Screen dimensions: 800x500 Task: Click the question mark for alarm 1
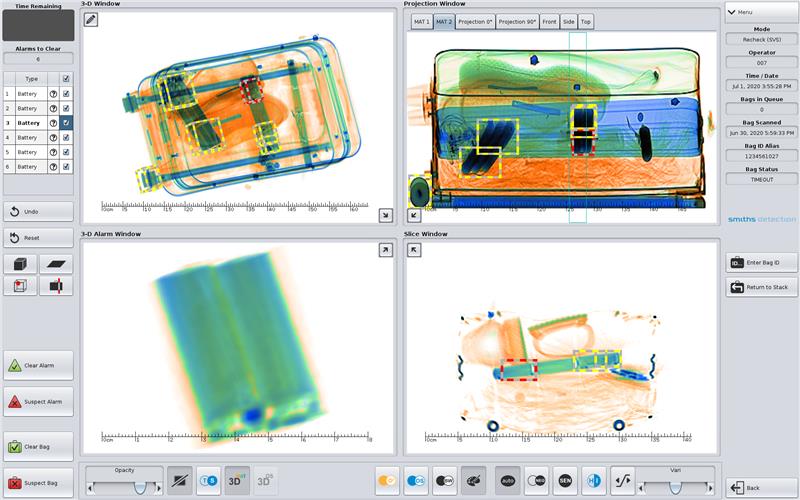[52, 93]
